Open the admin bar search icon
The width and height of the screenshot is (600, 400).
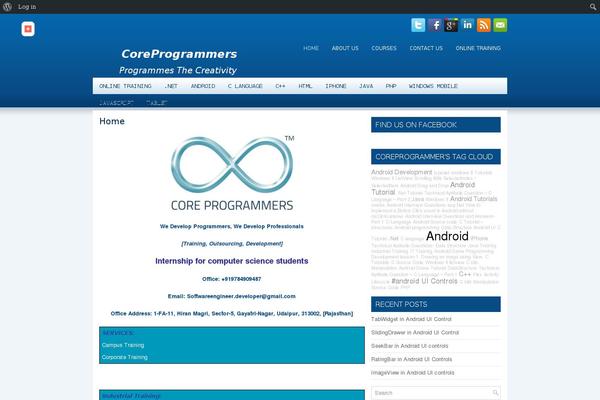(593, 7)
